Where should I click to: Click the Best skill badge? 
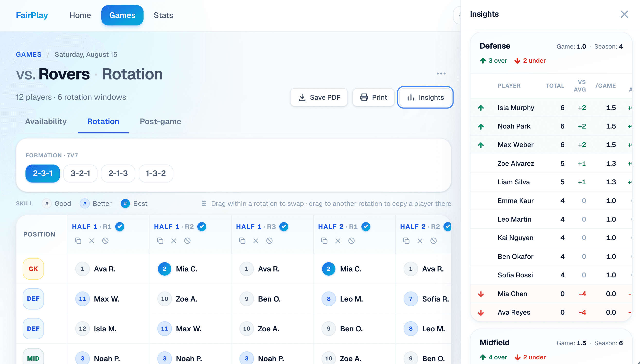[x=125, y=204]
